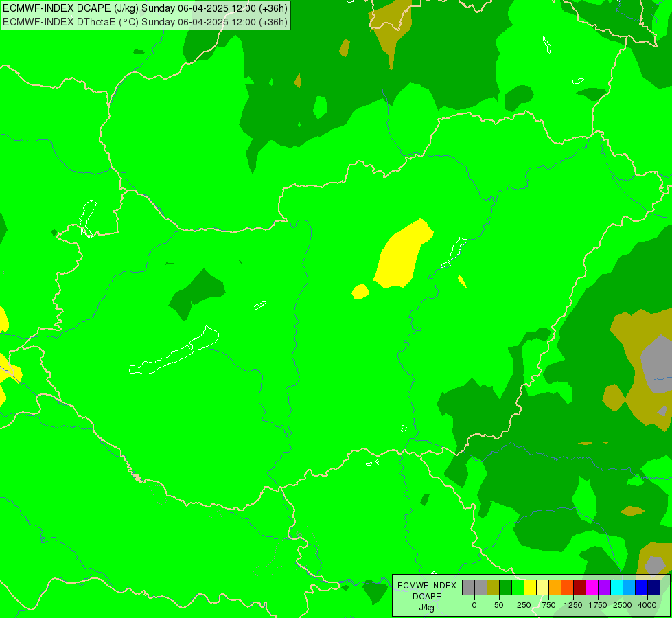672x618 pixels.
Task: Click the 250 tick label in legend
Action: (524, 605)
